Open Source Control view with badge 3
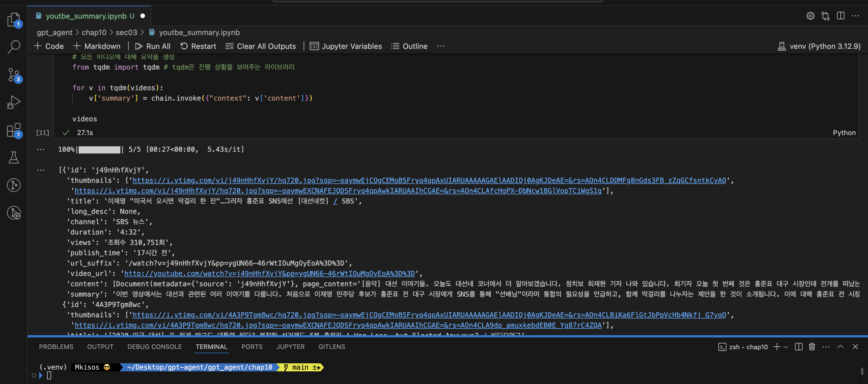 pyautogui.click(x=13, y=75)
